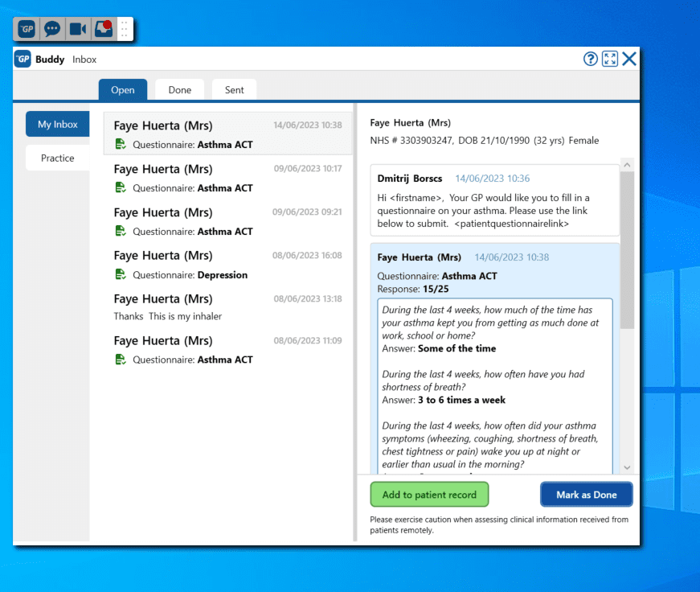Screen dimensions: 700x592
Task: Open the message saying Thanks This is my inhaler
Action: [x=201, y=306]
